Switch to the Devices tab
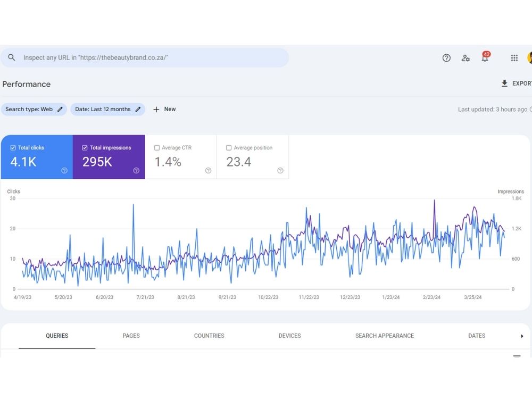Image resolution: width=532 pixels, height=399 pixels. [x=290, y=336]
